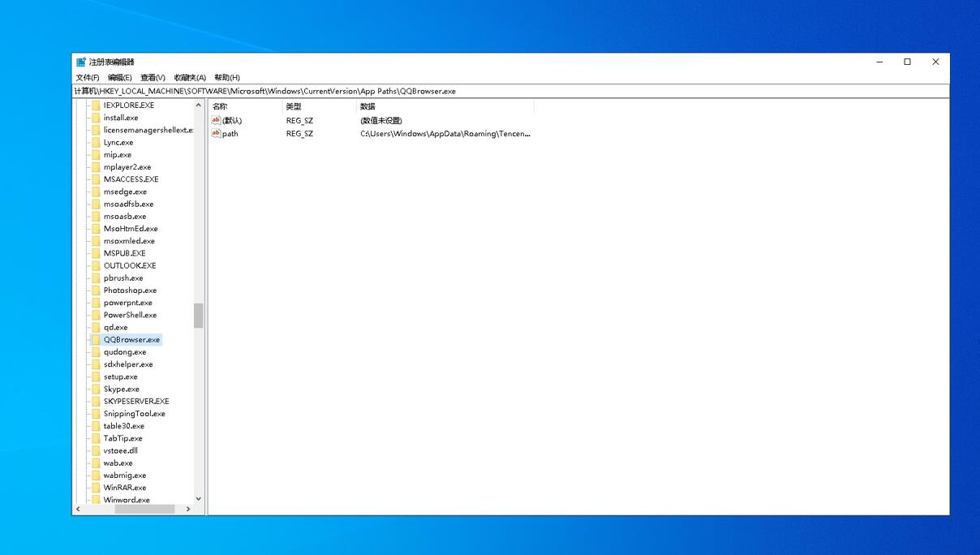Click the folder icon of vstoee.dll key
980x555 pixels.
[x=96, y=450]
